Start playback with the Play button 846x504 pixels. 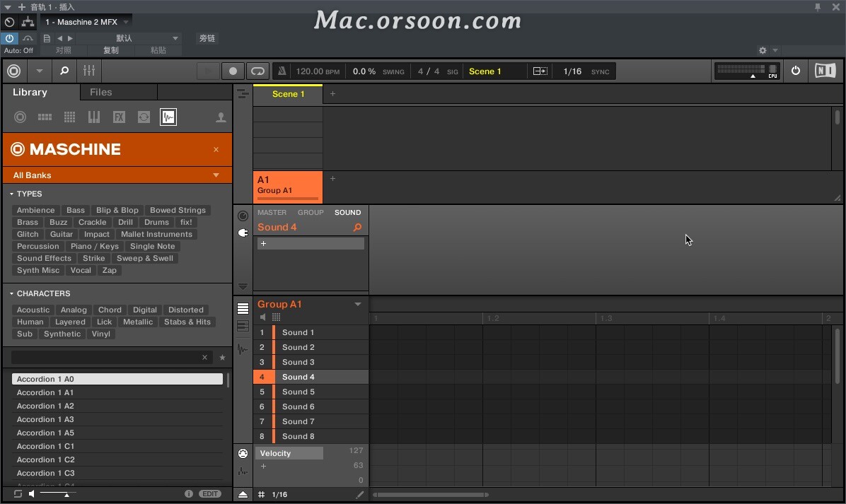(x=208, y=71)
